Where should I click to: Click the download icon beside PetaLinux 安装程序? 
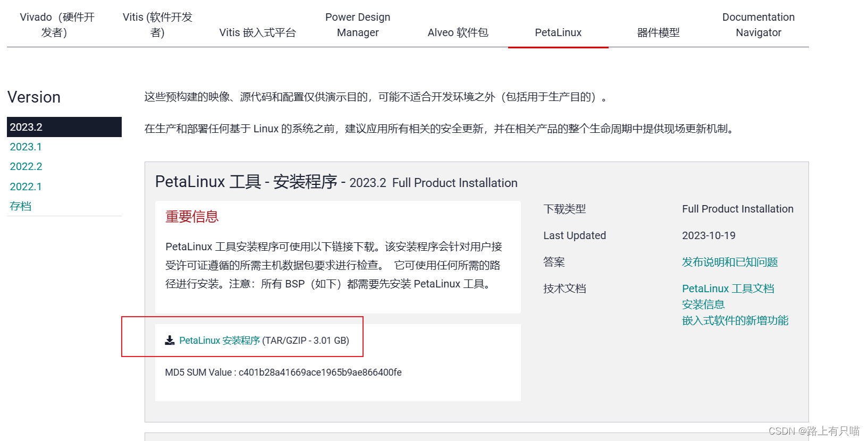click(170, 341)
